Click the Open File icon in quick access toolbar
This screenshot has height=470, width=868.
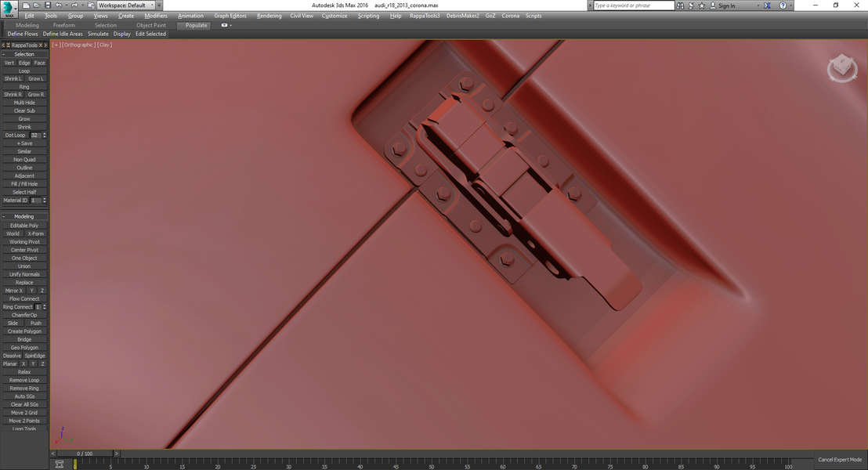(37, 5)
